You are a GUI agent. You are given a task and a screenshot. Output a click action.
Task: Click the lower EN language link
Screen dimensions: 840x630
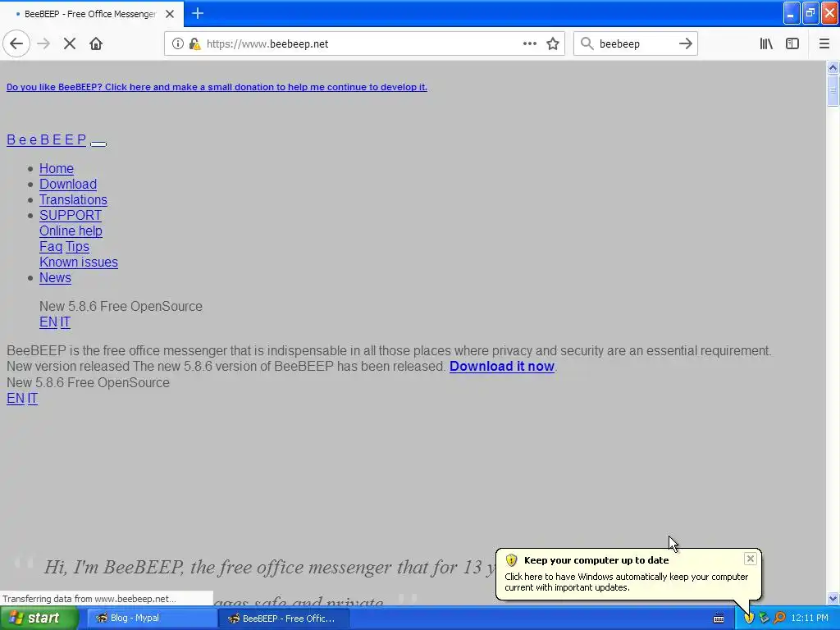16,398
